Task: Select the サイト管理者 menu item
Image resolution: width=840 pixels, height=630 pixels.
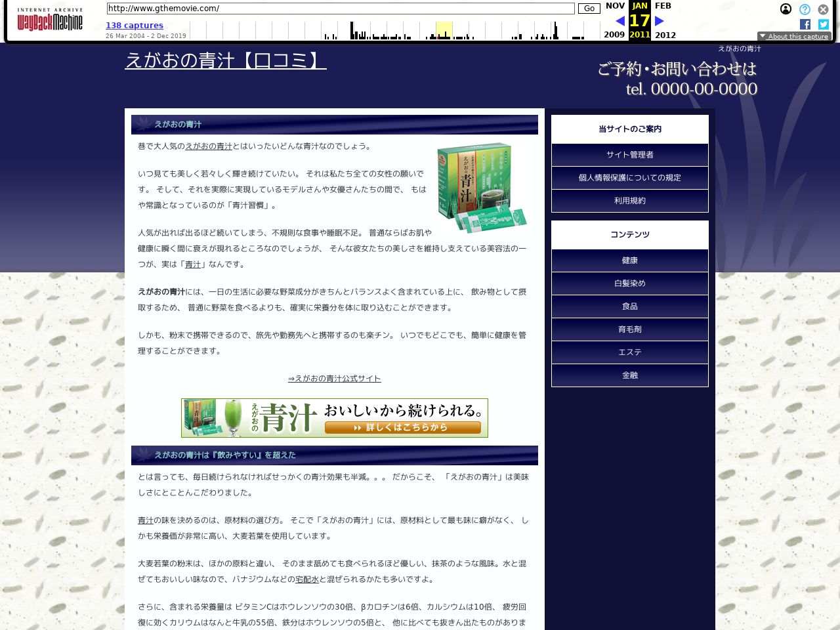Action: pyautogui.click(x=629, y=155)
